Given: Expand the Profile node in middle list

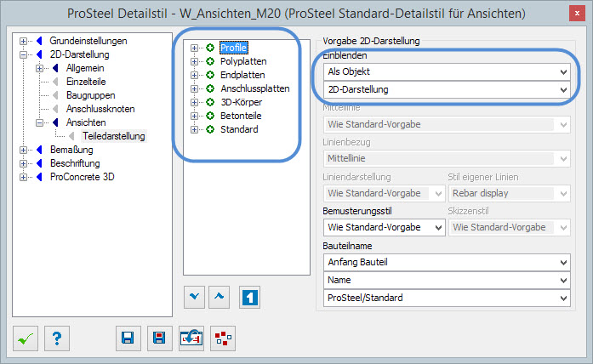Looking at the screenshot, I should click(194, 48).
